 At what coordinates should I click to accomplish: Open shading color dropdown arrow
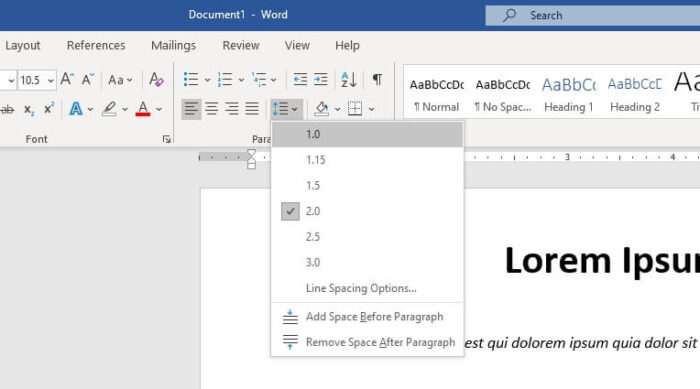point(338,109)
